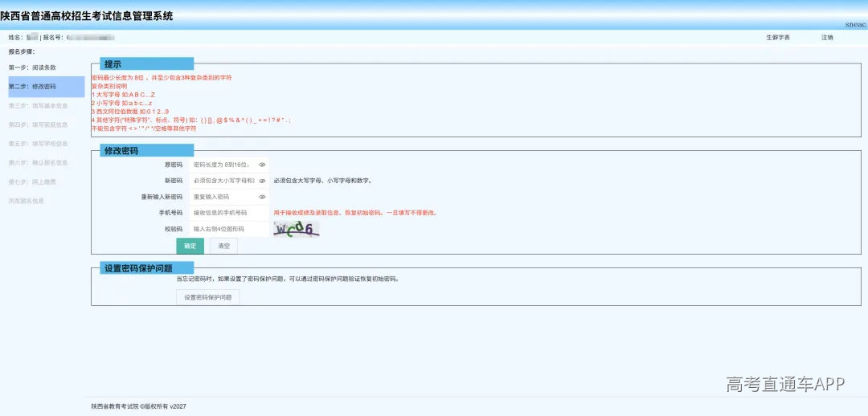
Task: Open 第三步:填写基本信息 step
Action: click(x=39, y=106)
